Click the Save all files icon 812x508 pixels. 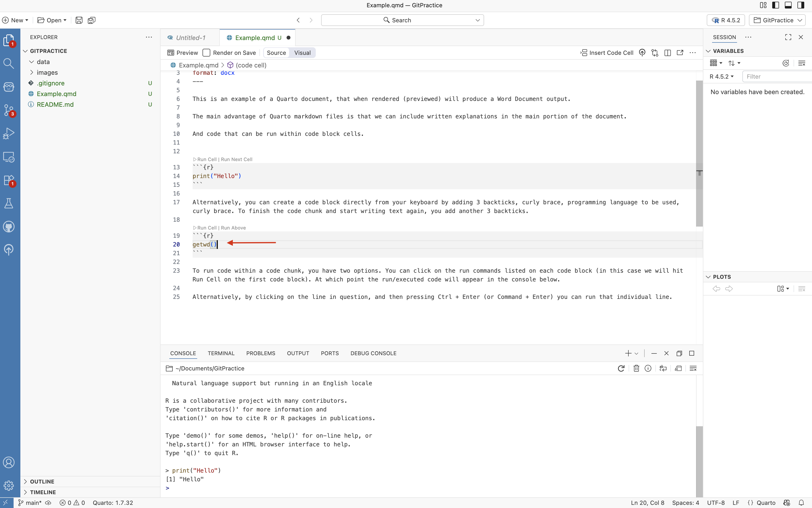pyautogui.click(x=91, y=20)
